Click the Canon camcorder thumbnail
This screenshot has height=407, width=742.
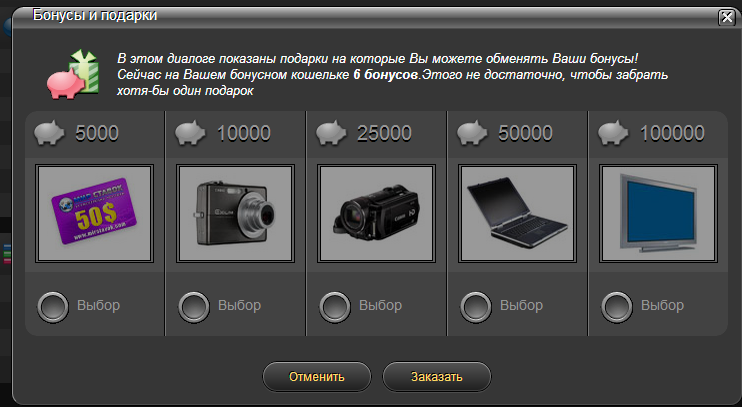coord(377,213)
